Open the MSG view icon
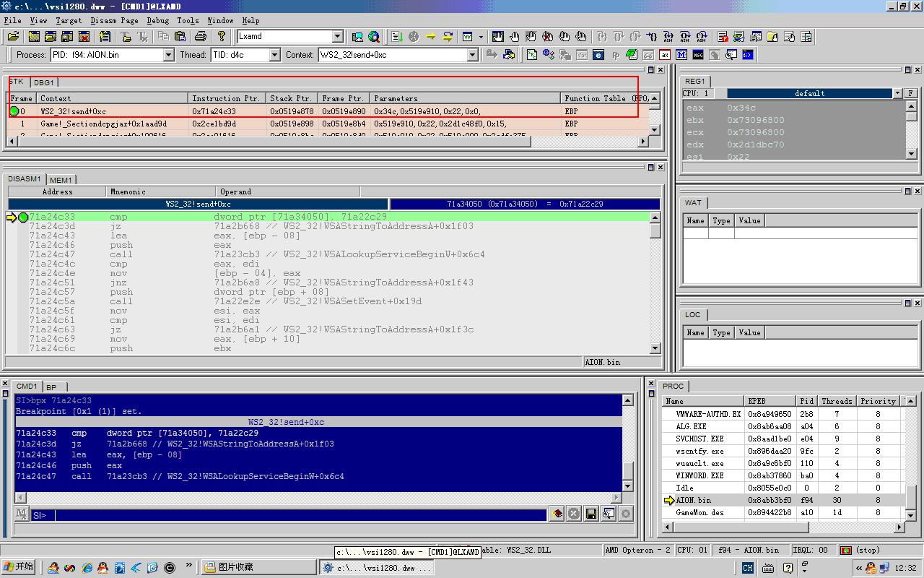This screenshot has height=578, width=924. pyautogui.click(x=698, y=54)
